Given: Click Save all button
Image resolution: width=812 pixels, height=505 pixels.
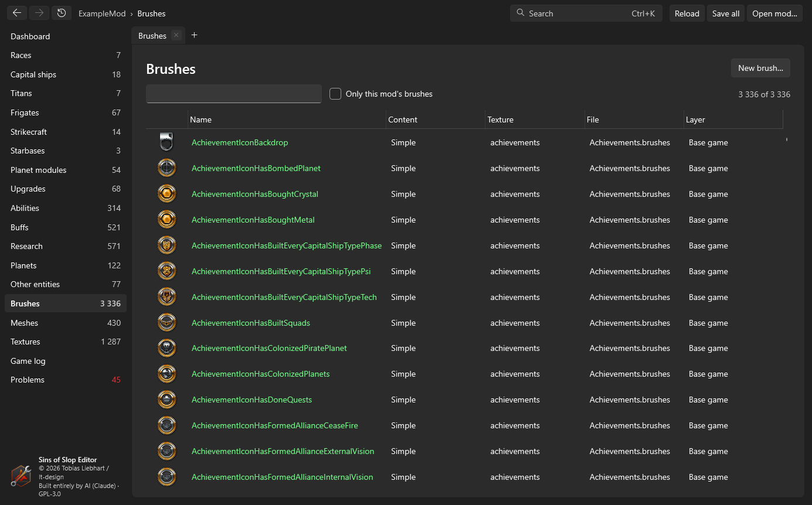Looking at the screenshot, I should [x=726, y=13].
